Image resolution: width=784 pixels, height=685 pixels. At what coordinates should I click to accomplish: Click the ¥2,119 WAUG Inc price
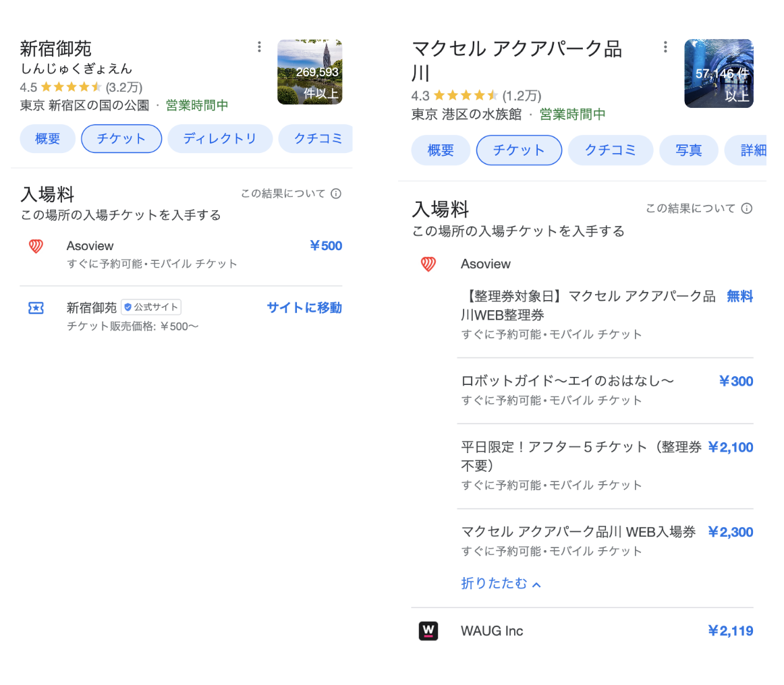pyautogui.click(x=731, y=631)
